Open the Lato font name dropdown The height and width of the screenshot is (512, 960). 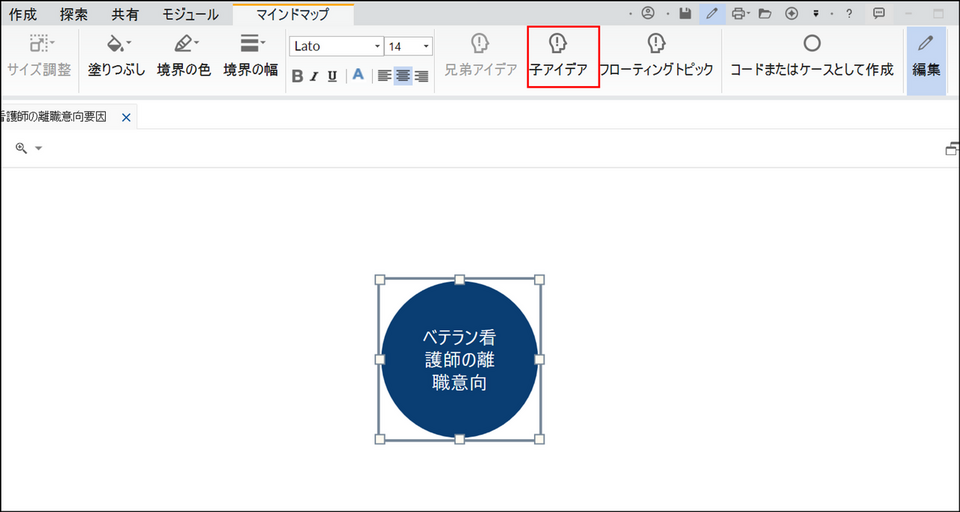(377, 47)
